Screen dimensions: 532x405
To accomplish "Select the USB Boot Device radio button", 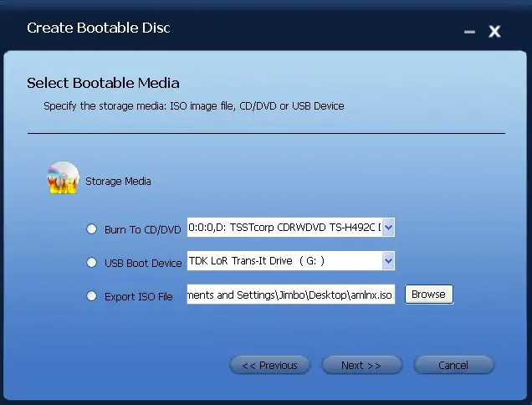I will [91, 263].
